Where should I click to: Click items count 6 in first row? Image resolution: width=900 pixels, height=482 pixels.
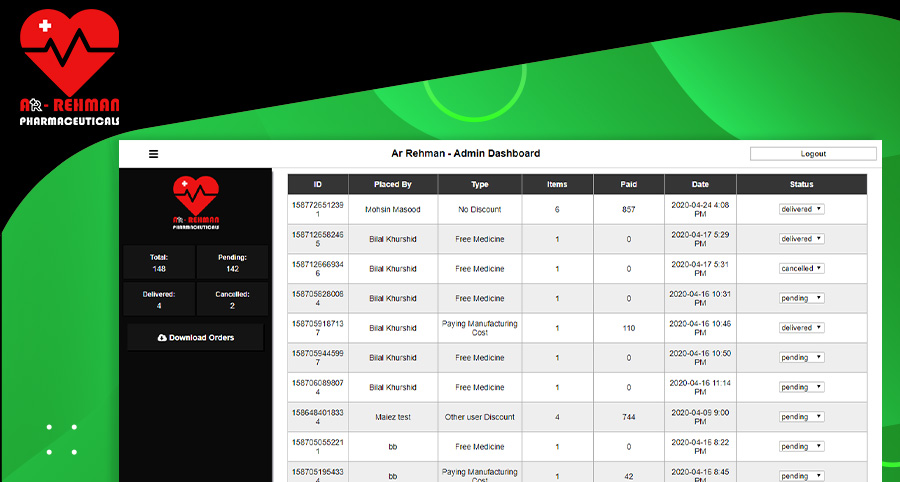click(557, 210)
